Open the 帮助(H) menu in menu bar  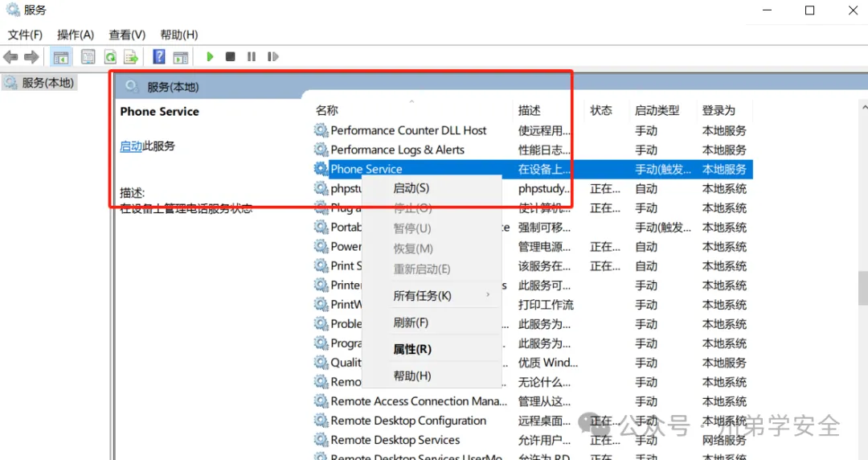coord(179,35)
